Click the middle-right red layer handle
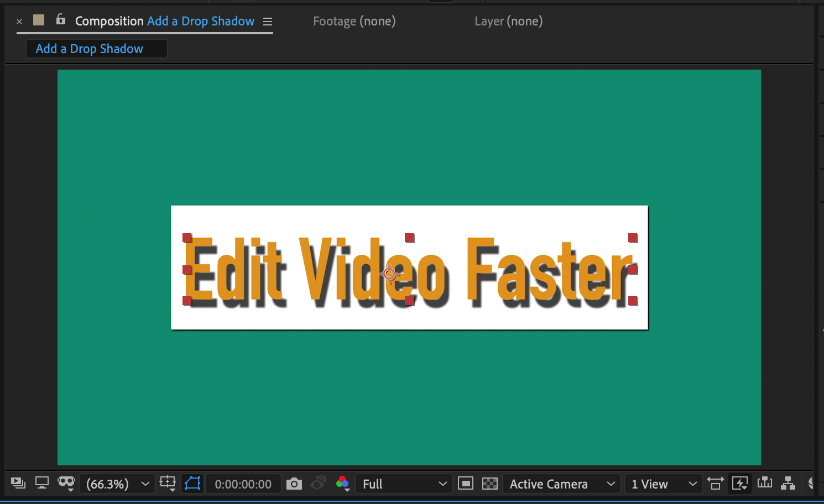The width and height of the screenshot is (824, 504). click(633, 270)
